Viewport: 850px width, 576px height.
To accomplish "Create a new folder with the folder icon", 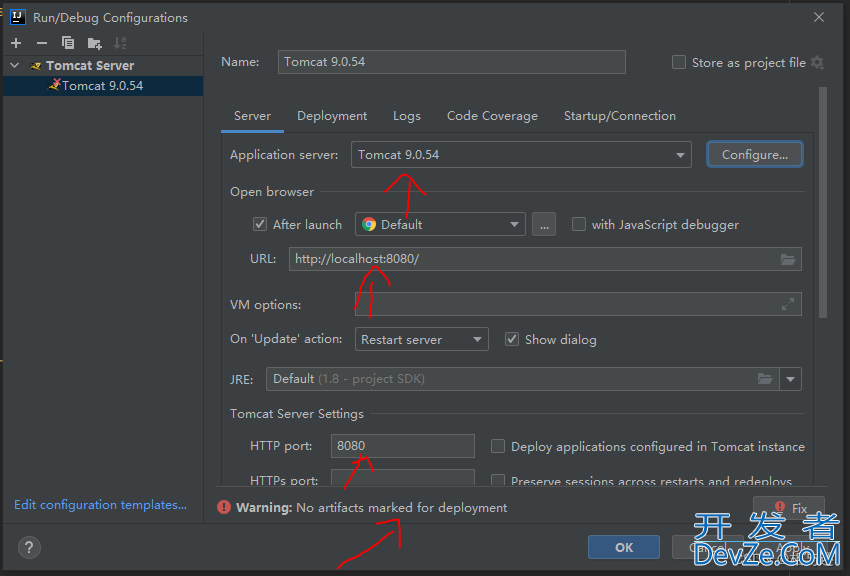I will click(x=94, y=43).
